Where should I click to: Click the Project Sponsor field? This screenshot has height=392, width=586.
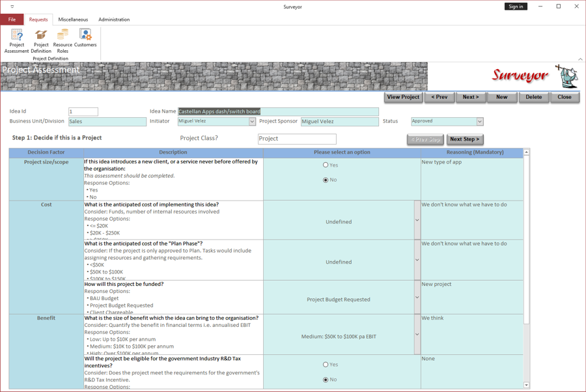click(340, 122)
